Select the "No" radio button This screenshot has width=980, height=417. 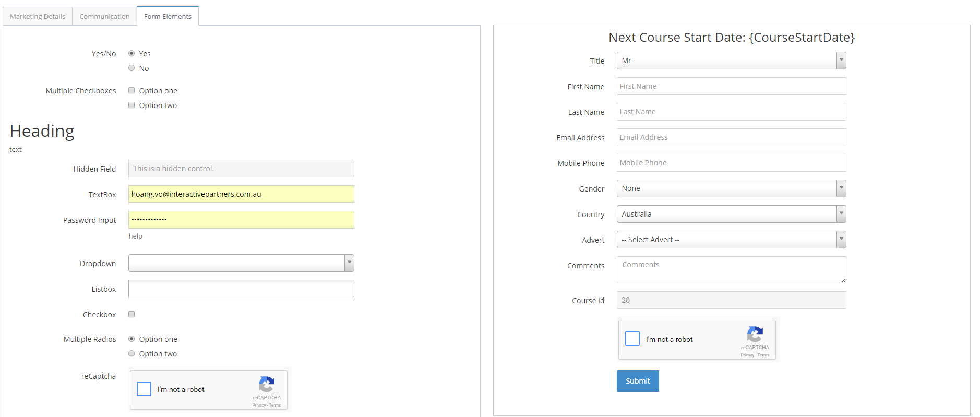pyautogui.click(x=132, y=68)
